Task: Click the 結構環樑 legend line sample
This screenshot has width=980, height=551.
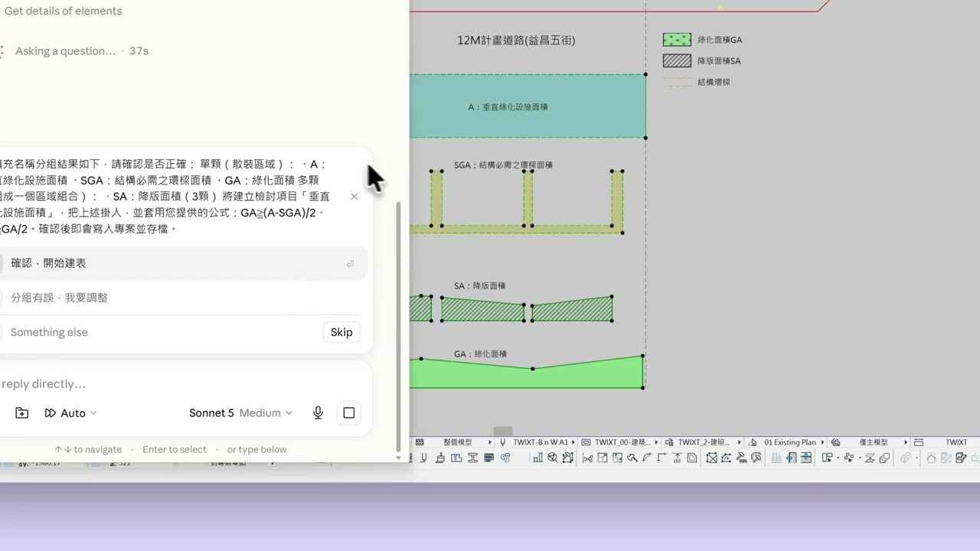Action: [x=677, y=82]
